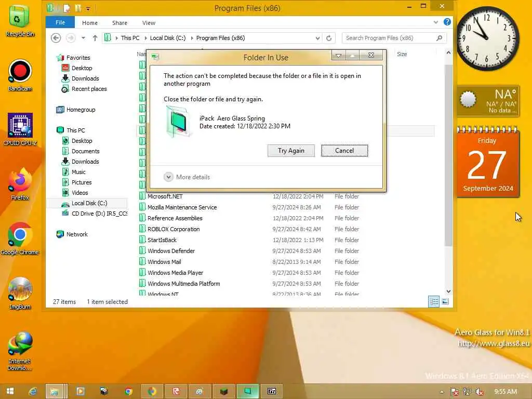Select Pictures under This PC

82,182
